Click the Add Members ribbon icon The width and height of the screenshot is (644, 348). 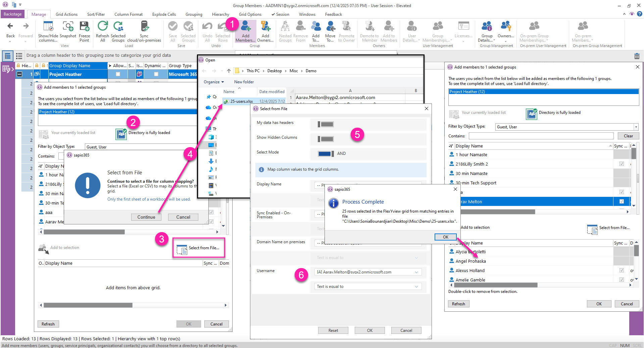click(x=246, y=26)
